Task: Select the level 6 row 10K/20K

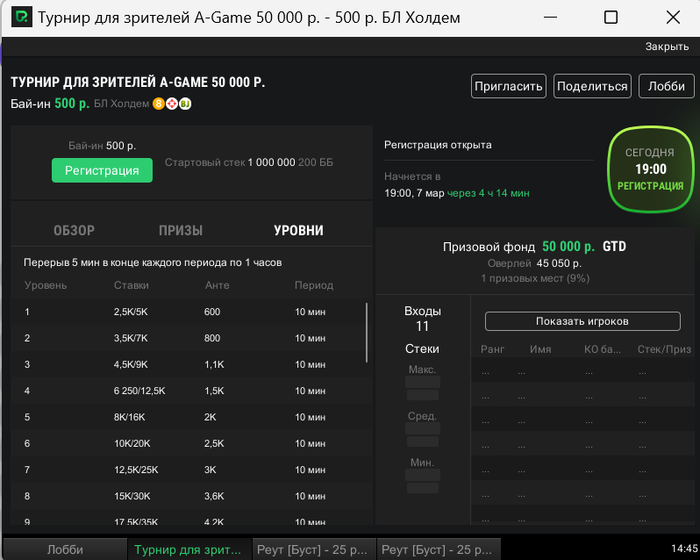Action: pyautogui.click(x=191, y=443)
